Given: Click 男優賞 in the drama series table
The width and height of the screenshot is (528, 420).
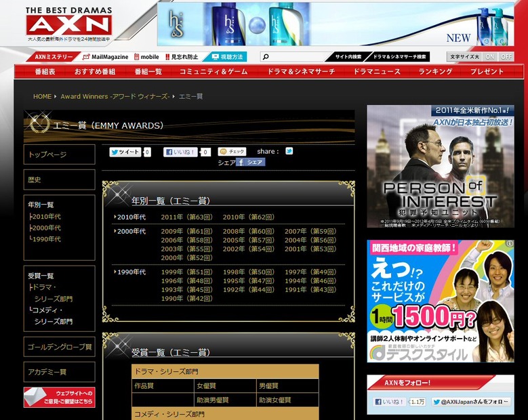Looking at the screenshot, I should 268,385.
